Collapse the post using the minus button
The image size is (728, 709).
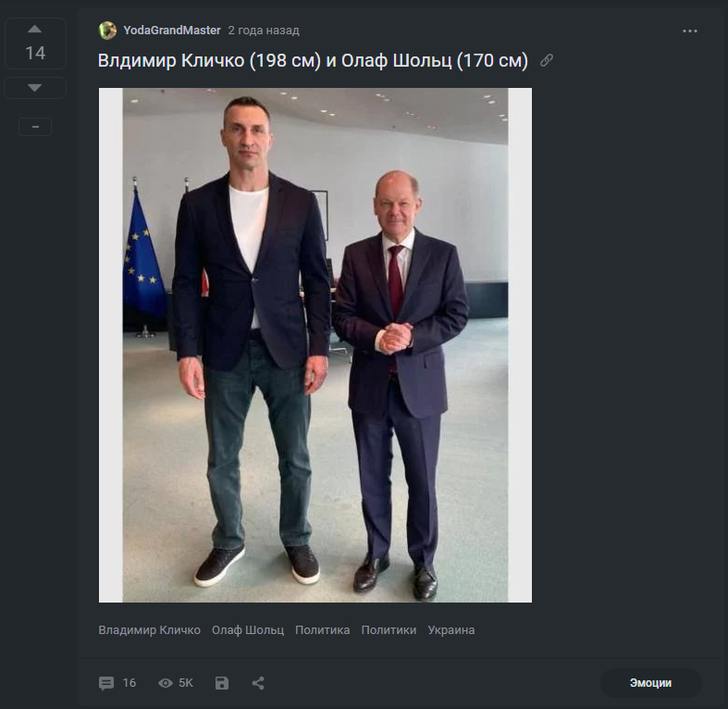click(35, 127)
